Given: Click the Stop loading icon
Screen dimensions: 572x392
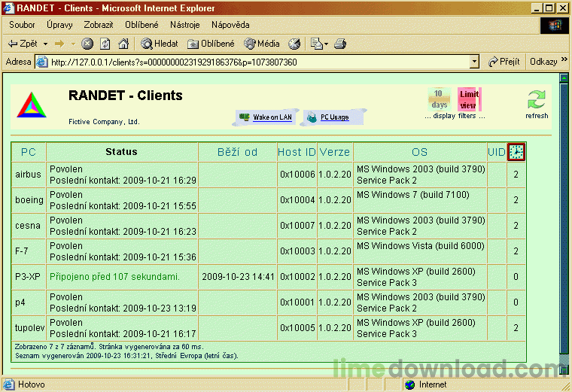Looking at the screenshot, I should click(87, 44).
